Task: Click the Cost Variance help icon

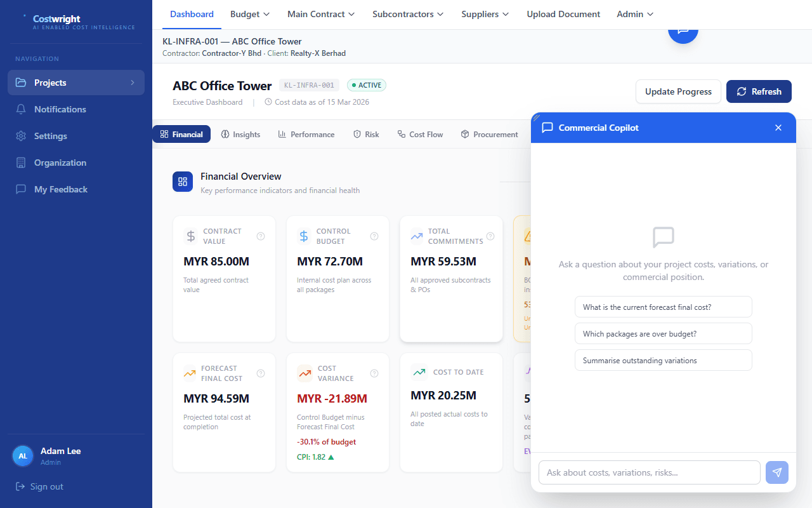Action: click(374, 373)
